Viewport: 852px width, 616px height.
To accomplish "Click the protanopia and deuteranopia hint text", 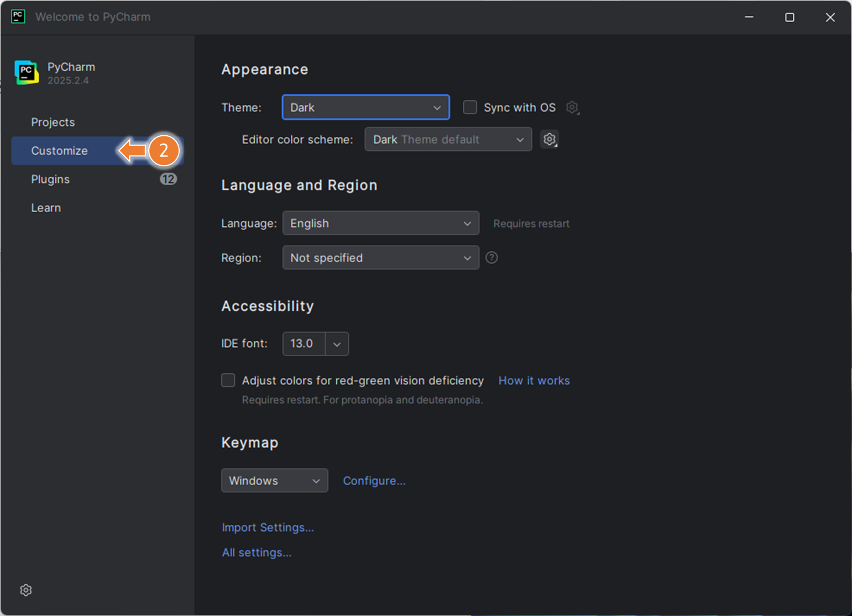I will pyautogui.click(x=362, y=400).
